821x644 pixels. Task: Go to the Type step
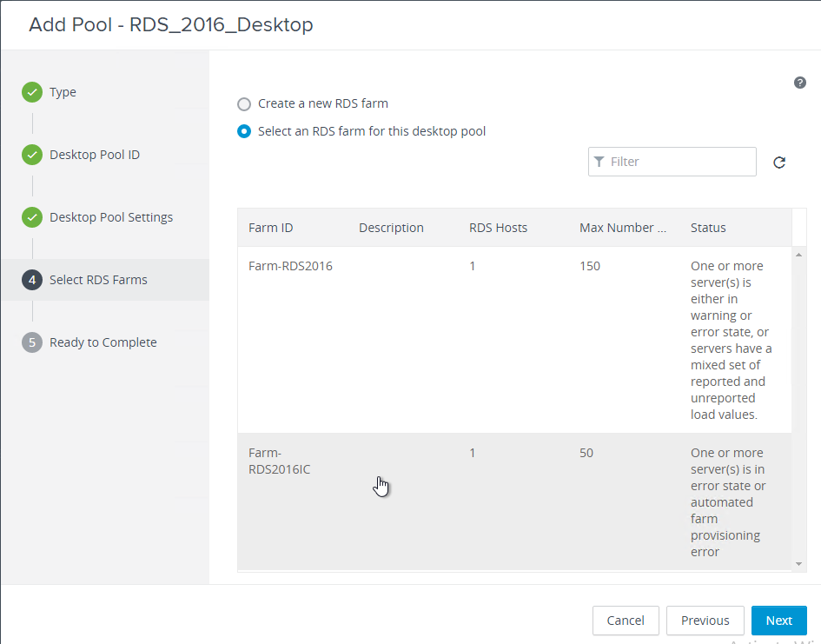click(x=63, y=92)
